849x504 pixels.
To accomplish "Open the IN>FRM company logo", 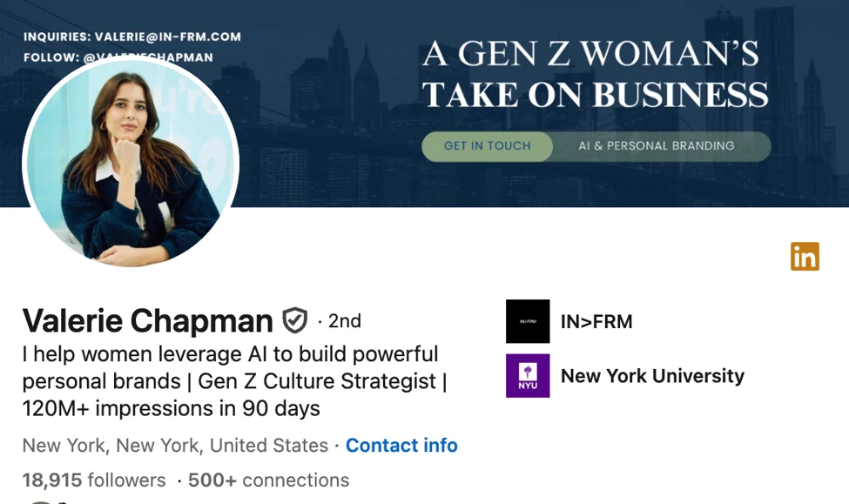I will 528,321.
